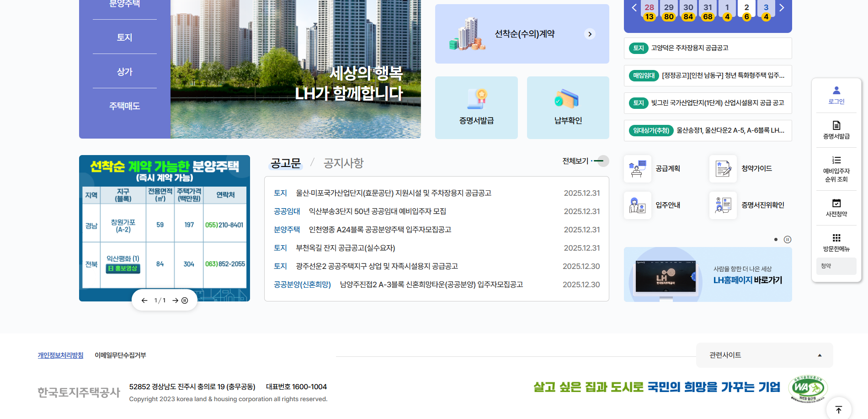Open 고양덕은 주차장용지 공급공고 notice
868x419 pixels.
(x=708, y=48)
